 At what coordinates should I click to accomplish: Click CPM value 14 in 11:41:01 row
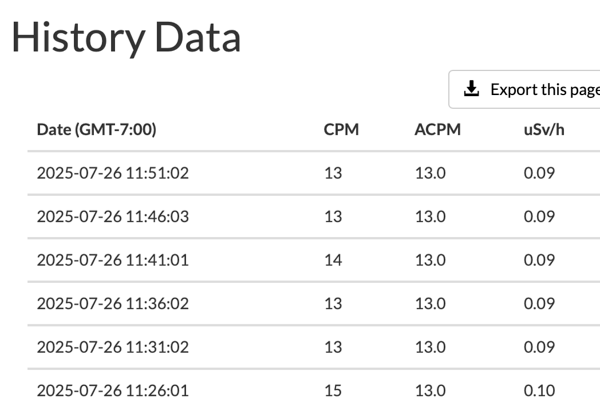[x=333, y=260]
